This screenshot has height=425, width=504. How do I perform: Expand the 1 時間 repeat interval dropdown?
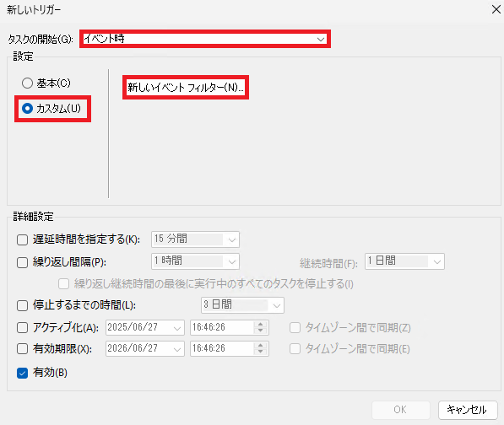coord(195,261)
